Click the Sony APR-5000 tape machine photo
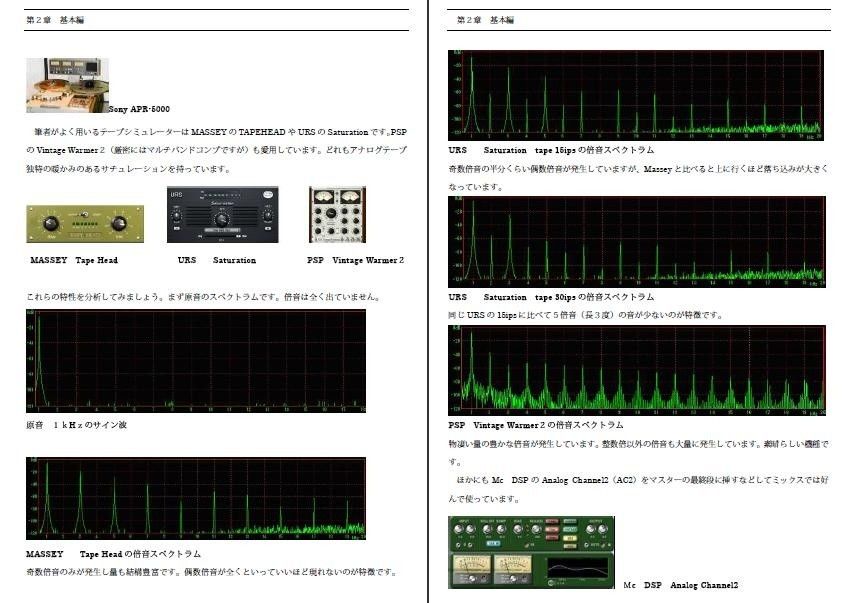The image size is (854, 603). (67, 86)
